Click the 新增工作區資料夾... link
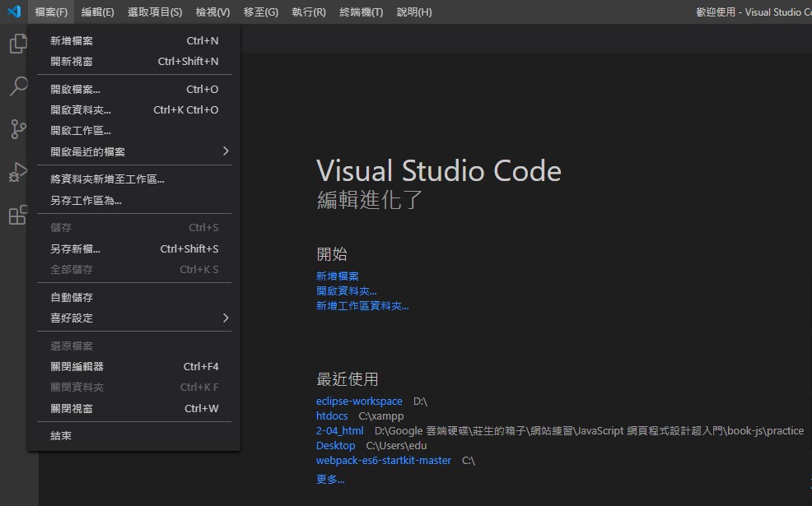The width and height of the screenshot is (812, 506). pos(362,306)
